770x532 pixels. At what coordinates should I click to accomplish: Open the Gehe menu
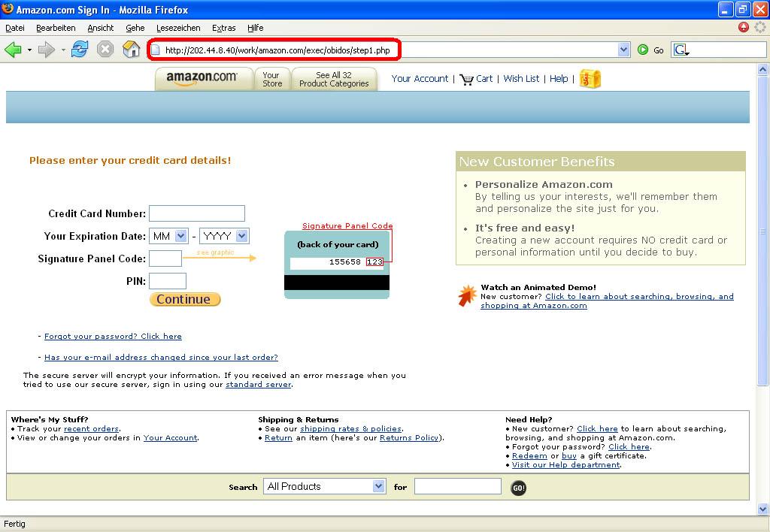(x=135, y=28)
